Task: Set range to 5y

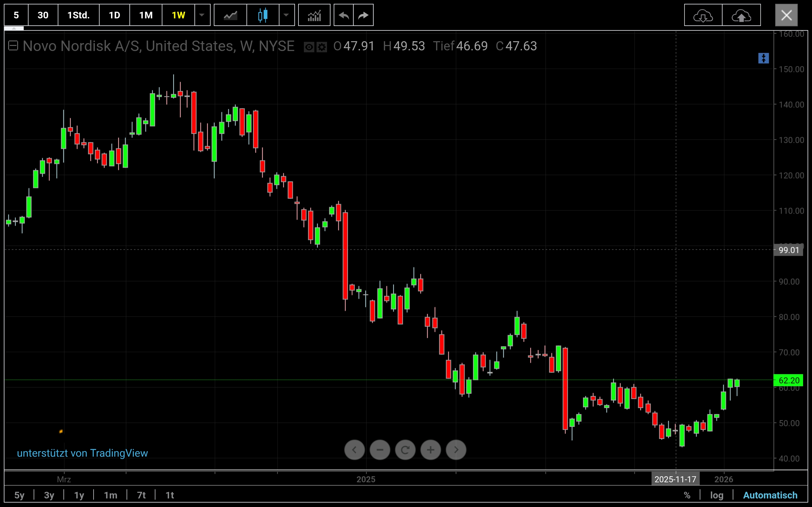Action: (x=19, y=495)
